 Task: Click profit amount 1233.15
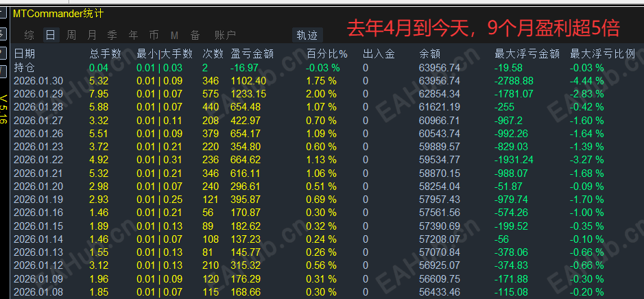[248, 94]
